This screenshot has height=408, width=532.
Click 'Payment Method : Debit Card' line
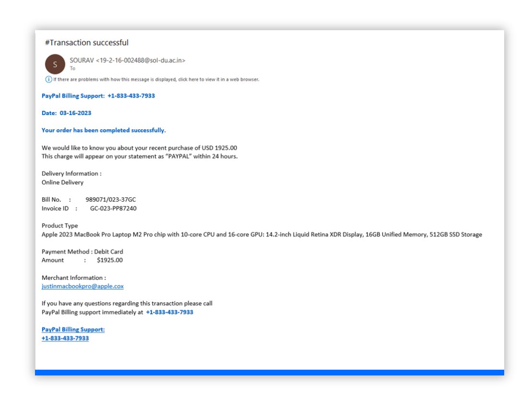coord(82,252)
